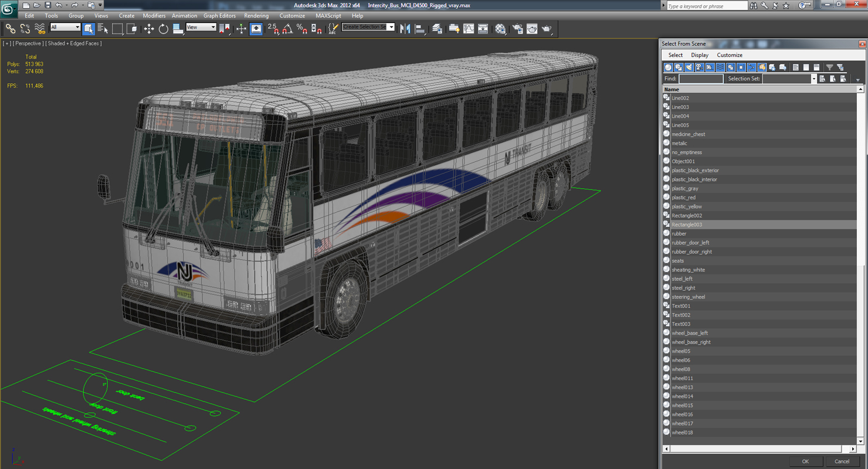Click the Name column header
This screenshot has height=469, width=868.
click(x=759, y=89)
